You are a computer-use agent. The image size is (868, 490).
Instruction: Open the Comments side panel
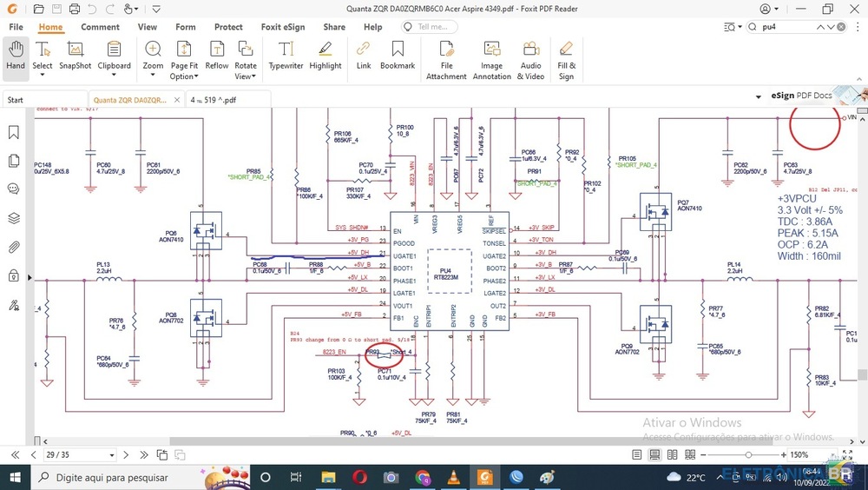point(14,189)
